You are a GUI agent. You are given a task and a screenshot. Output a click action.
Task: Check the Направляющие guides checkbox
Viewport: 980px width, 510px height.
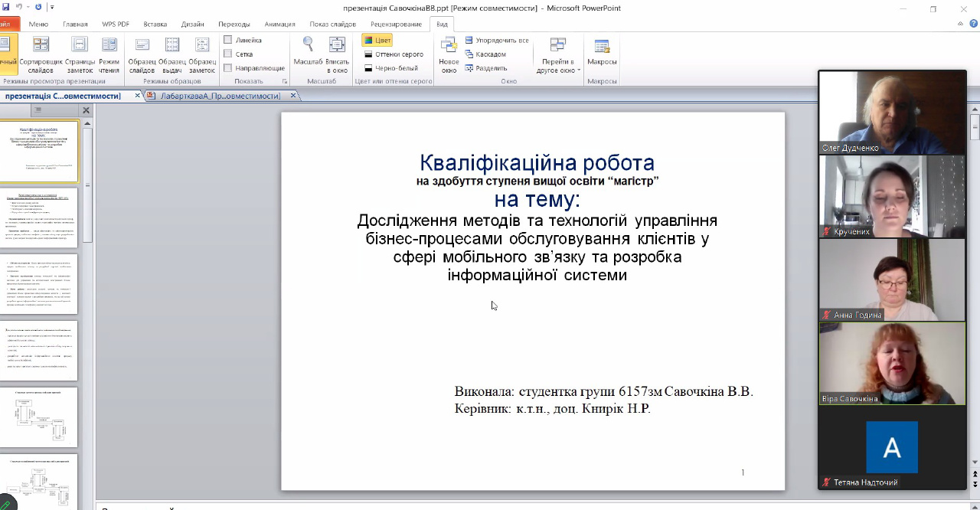click(x=228, y=68)
